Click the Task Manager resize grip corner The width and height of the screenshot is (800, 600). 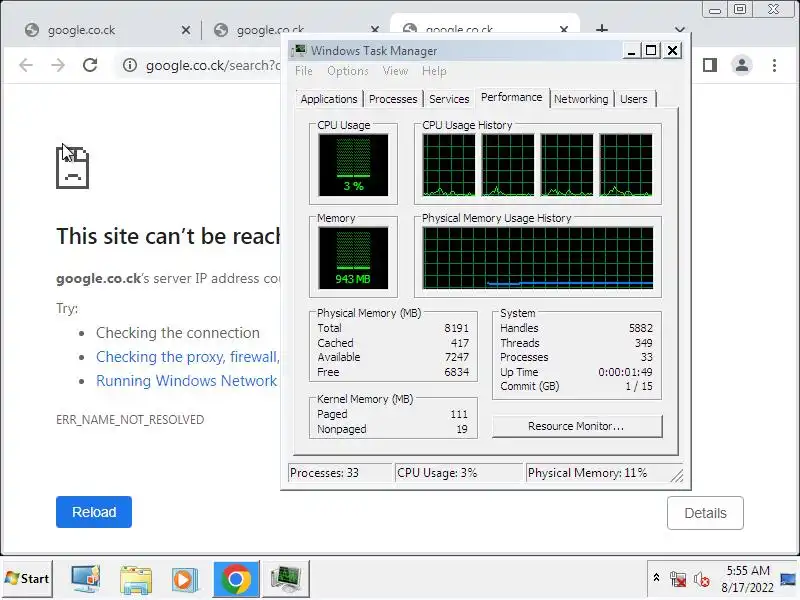677,476
